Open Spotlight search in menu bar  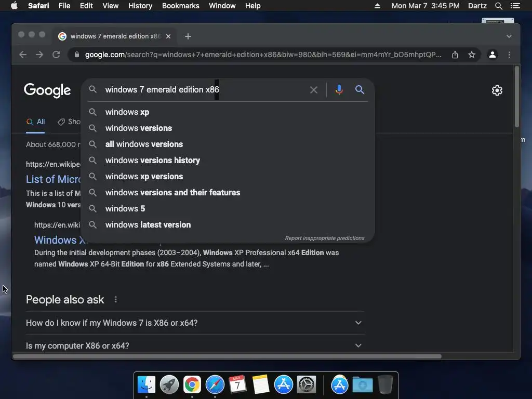pyautogui.click(x=498, y=6)
